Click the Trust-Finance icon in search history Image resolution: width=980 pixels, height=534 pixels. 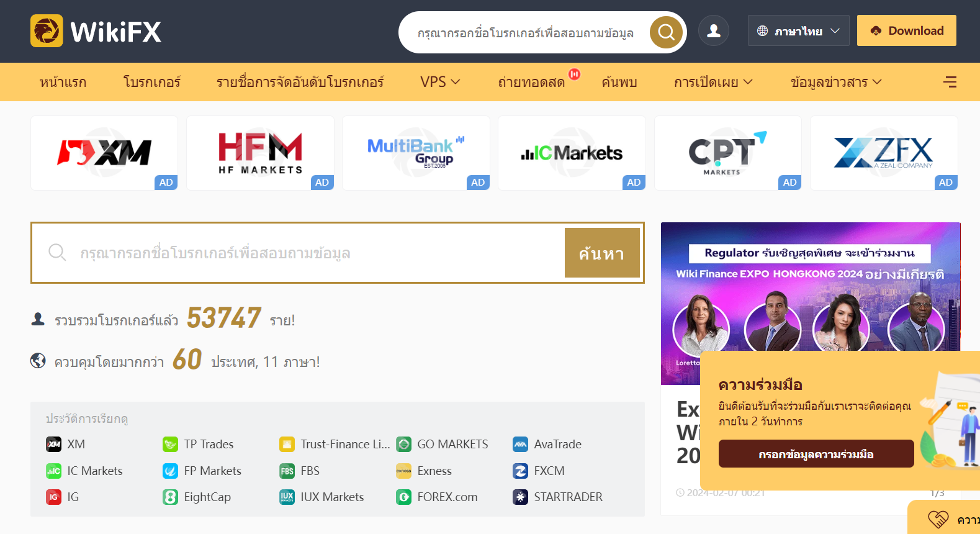coord(287,444)
